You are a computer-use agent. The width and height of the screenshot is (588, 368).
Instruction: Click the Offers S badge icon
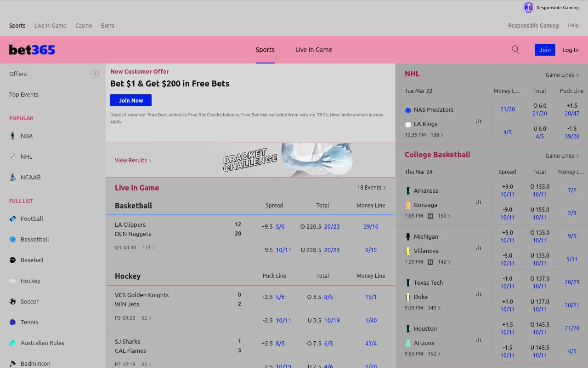pyautogui.click(x=95, y=74)
